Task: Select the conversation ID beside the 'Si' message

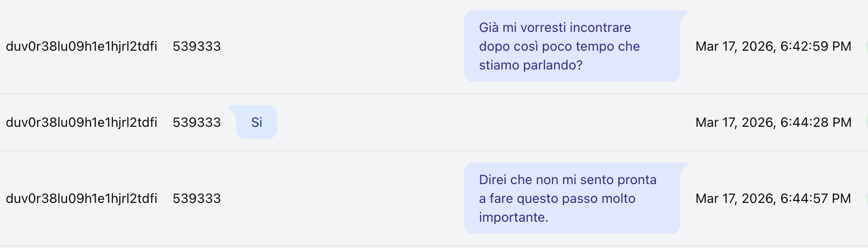Action: [82, 122]
